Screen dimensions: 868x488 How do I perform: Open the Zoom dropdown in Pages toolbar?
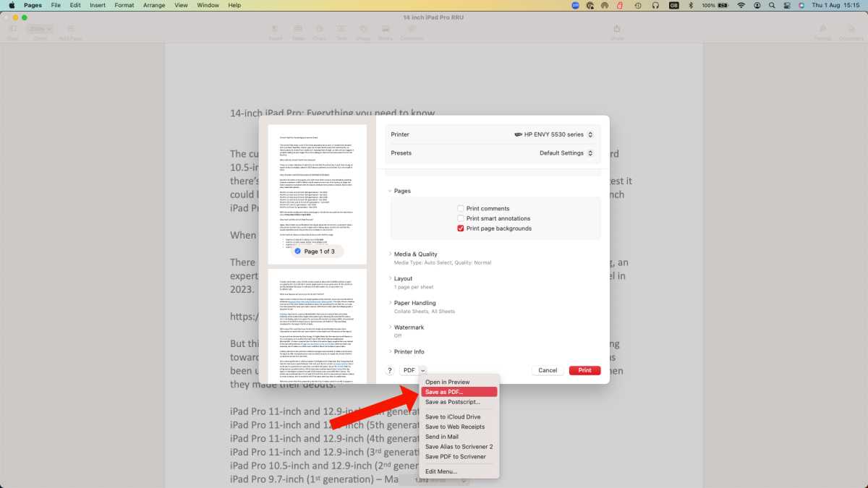(x=40, y=29)
